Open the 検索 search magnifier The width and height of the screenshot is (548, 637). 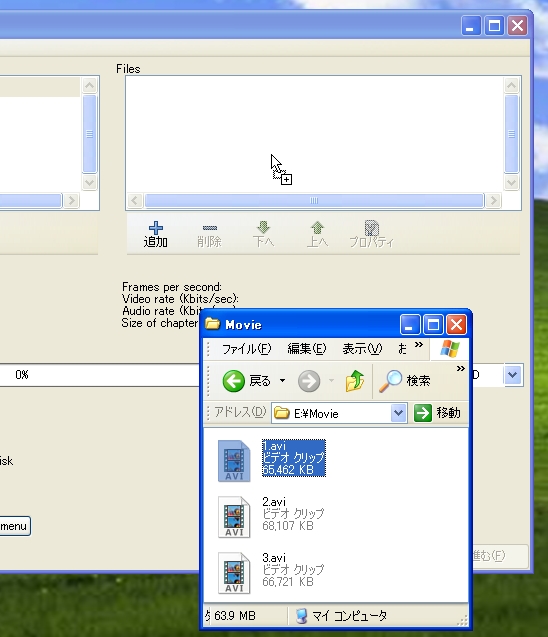click(x=390, y=381)
